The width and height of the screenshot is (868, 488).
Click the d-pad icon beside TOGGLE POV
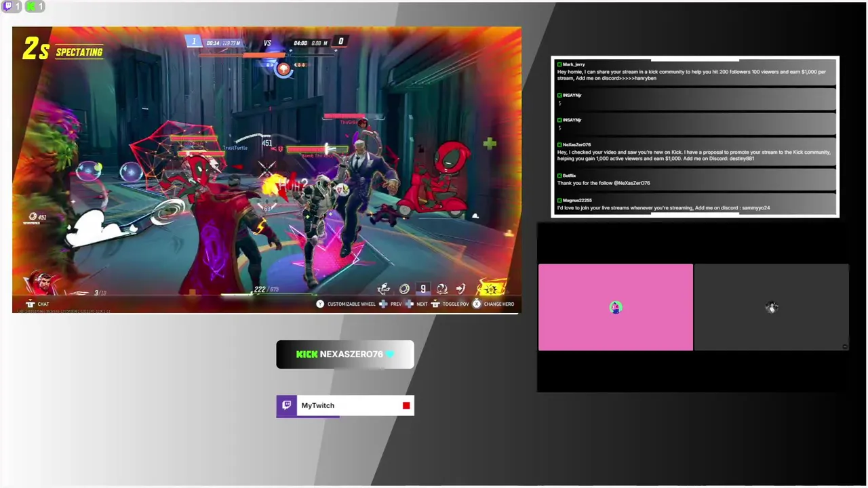pos(435,304)
